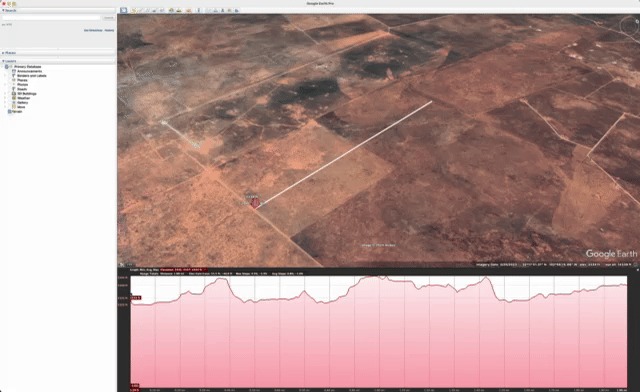Image resolution: width=640 pixels, height=392 pixels.
Task: Select the Add Path tool
Action: tap(147, 10)
